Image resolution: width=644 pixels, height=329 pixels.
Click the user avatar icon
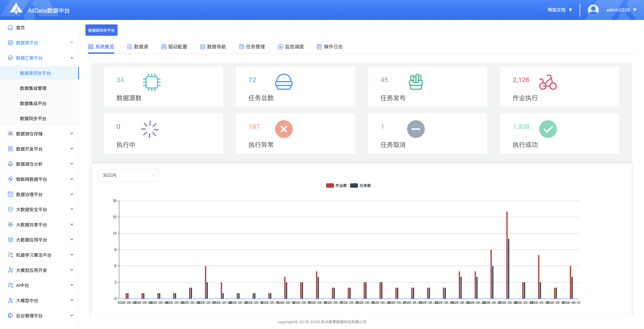593,10
